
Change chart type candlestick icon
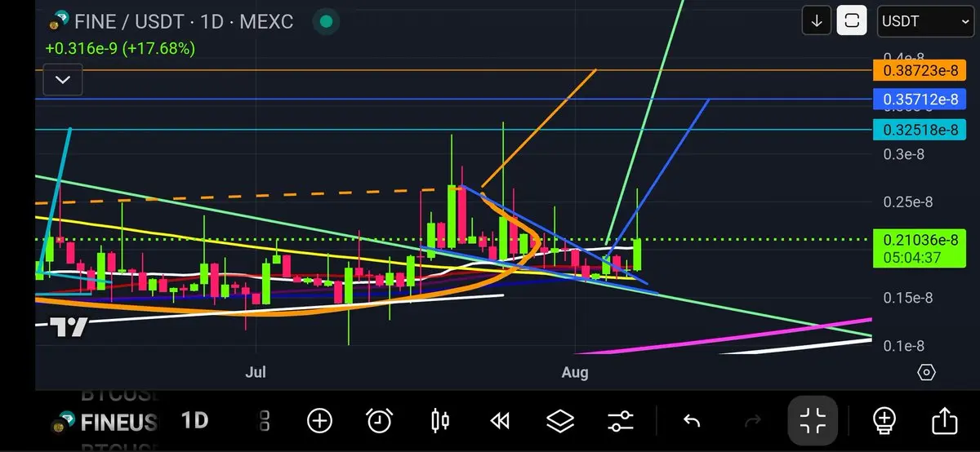click(439, 421)
